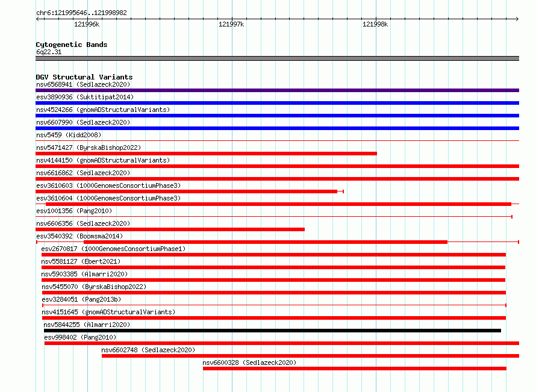The height and width of the screenshot is (392, 536).
Task: Select the nsv5844255 (Almarri2020) label
Action: tap(87, 325)
